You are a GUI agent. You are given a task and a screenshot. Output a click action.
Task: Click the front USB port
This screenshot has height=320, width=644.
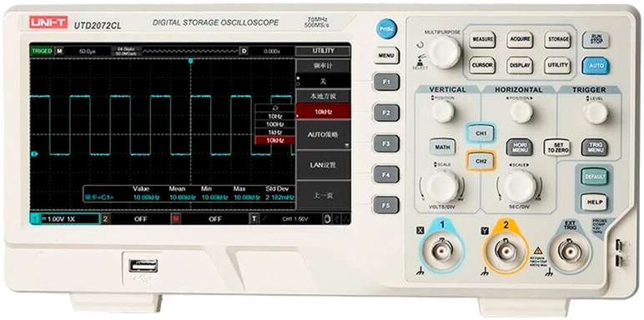tap(143, 266)
